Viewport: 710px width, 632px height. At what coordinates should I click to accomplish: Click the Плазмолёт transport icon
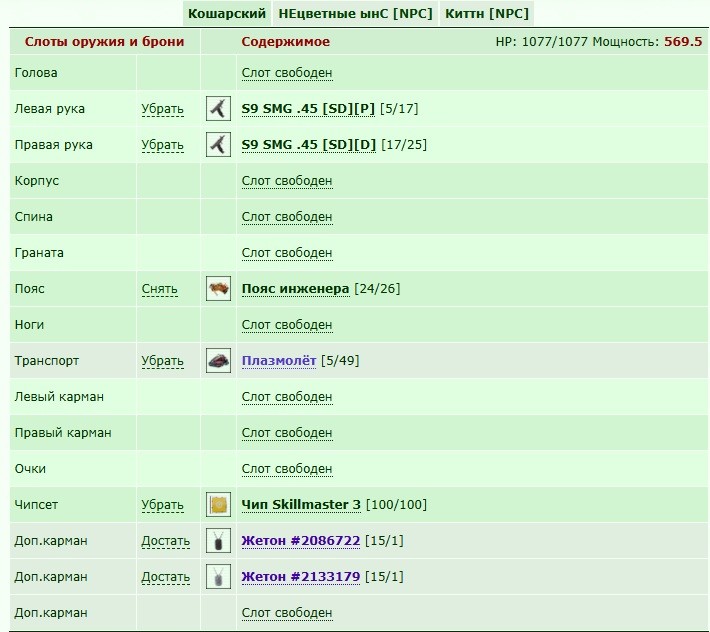point(218,360)
